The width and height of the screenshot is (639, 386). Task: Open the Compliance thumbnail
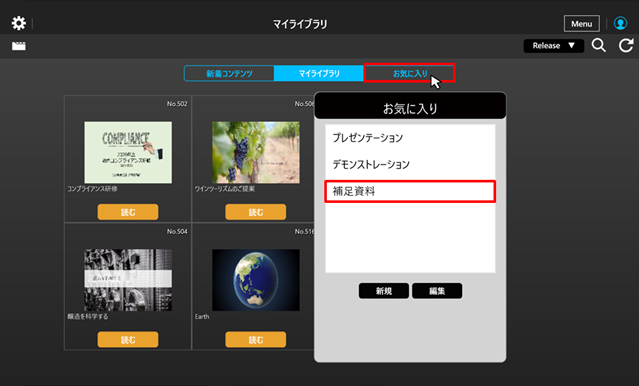(x=128, y=152)
